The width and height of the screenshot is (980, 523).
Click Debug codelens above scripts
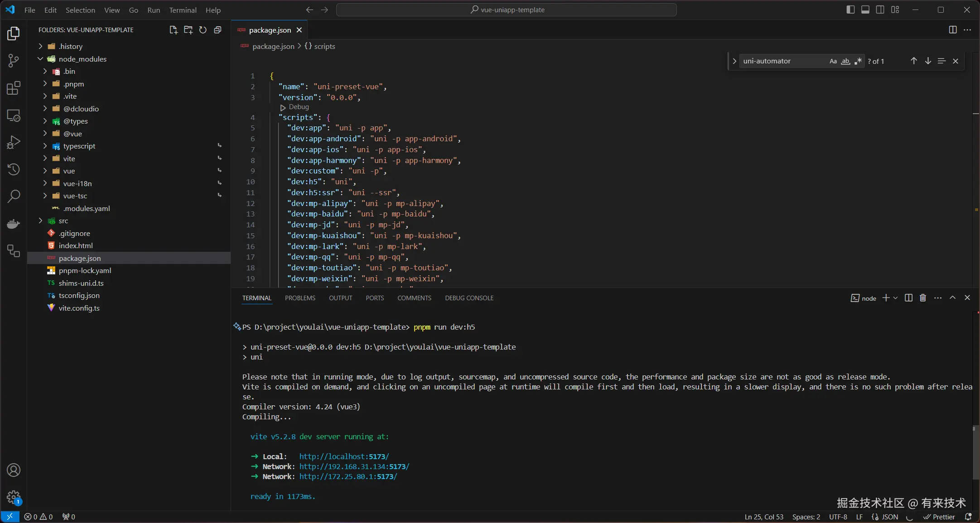pyautogui.click(x=299, y=107)
